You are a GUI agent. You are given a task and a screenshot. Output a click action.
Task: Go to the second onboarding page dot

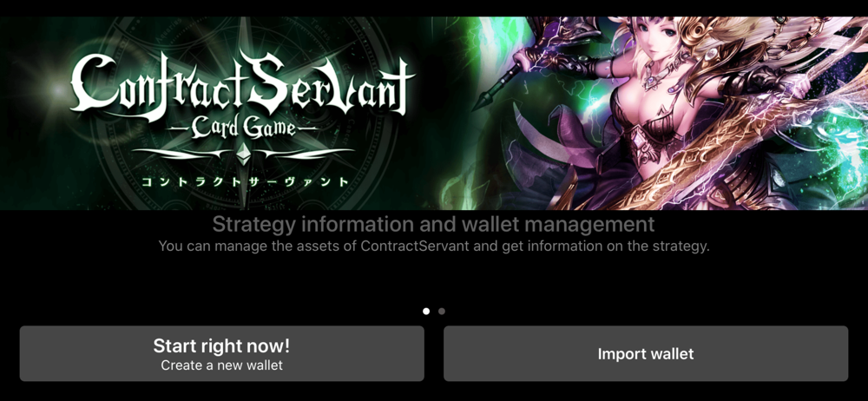(x=441, y=312)
